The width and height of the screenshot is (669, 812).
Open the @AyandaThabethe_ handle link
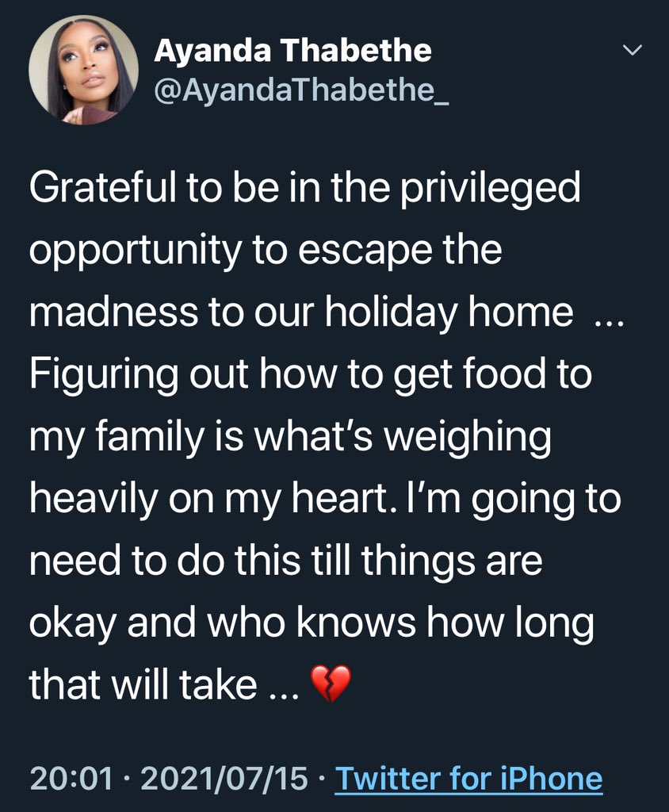click(x=301, y=90)
